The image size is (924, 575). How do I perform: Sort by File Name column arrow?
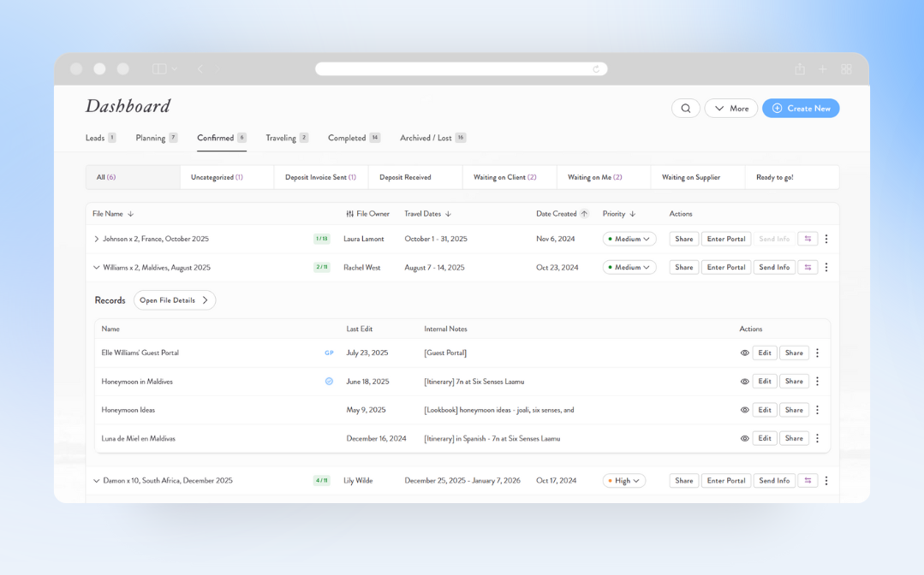(x=131, y=214)
